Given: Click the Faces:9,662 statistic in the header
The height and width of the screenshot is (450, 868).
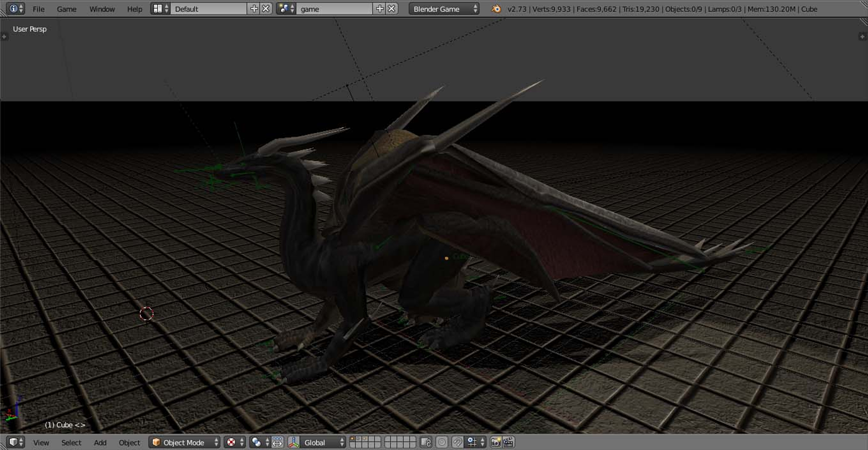Looking at the screenshot, I should click(x=596, y=9).
